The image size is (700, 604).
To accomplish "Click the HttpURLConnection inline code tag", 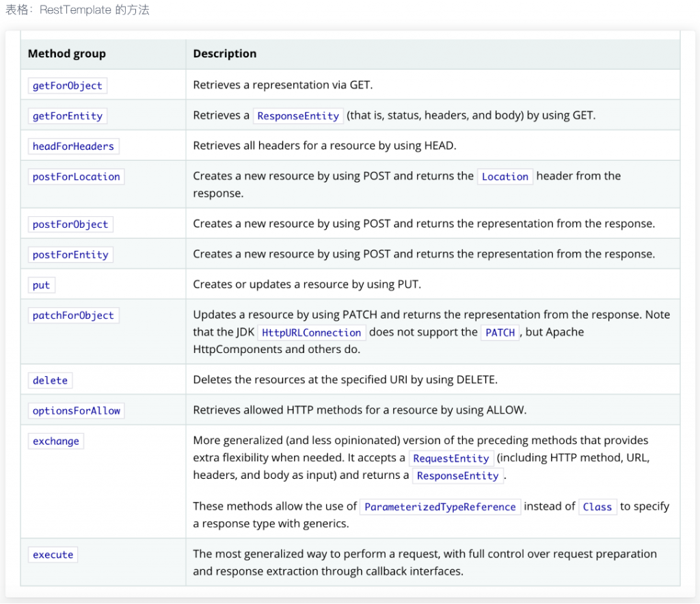I will (x=311, y=332).
